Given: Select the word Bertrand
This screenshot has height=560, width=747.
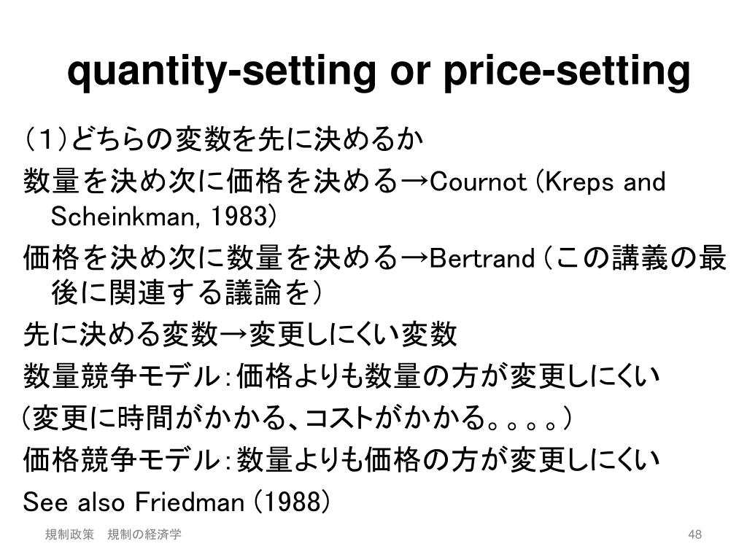Looking at the screenshot, I should 481,259.
